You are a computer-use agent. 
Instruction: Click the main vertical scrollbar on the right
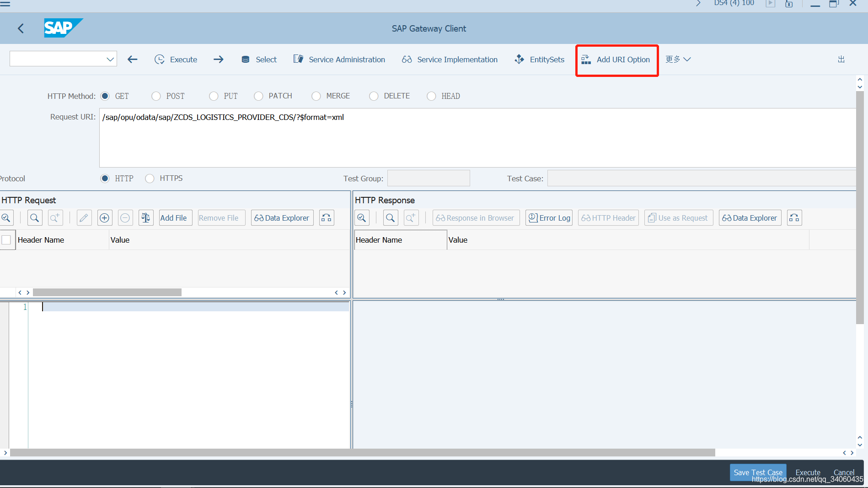[x=860, y=207]
